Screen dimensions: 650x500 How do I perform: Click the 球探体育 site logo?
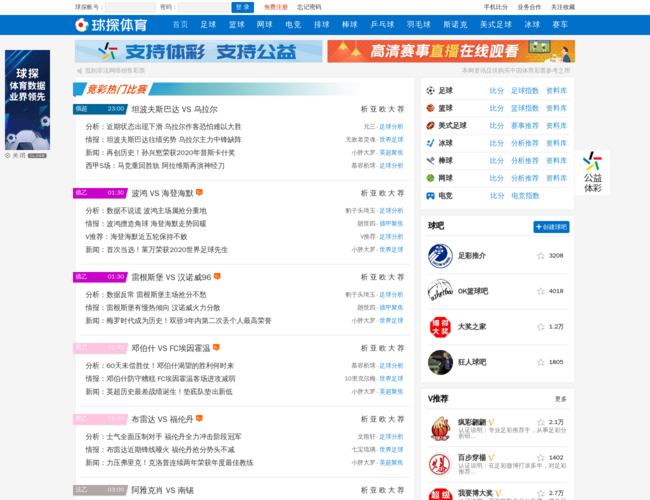(x=111, y=25)
